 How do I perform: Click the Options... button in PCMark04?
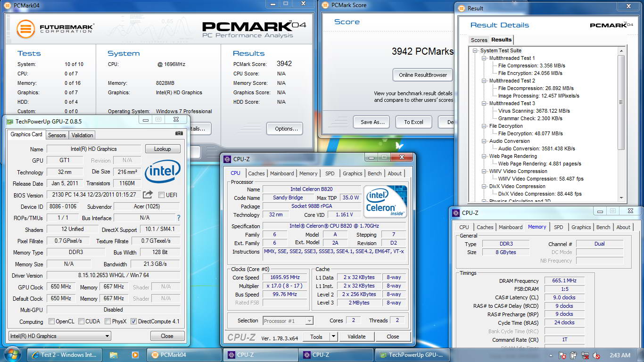pyautogui.click(x=285, y=129)
